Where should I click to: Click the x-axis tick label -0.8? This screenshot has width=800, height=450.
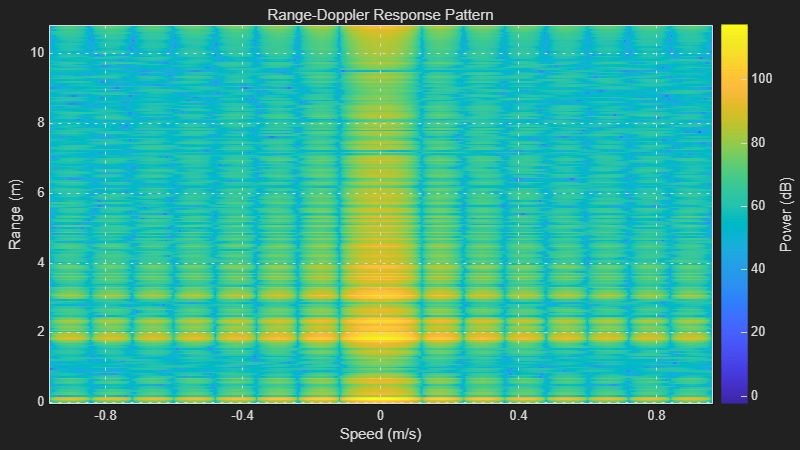point(104,414)
